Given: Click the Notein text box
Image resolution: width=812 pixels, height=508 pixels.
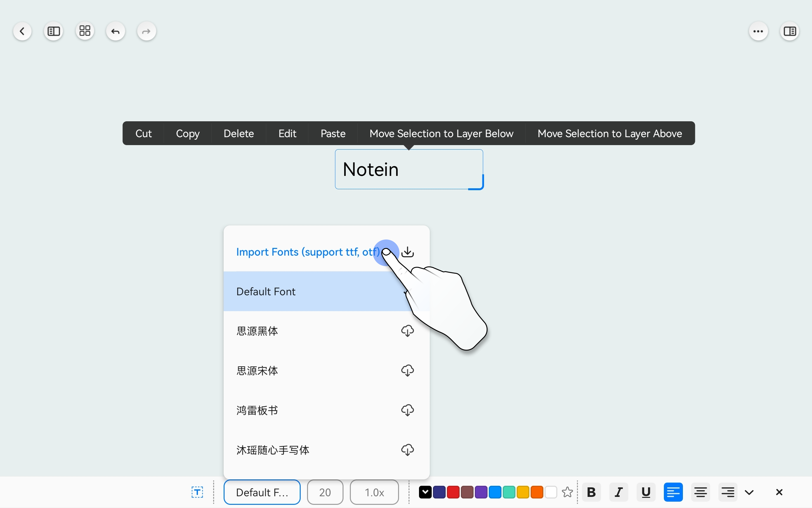Looking at the screenshot, I should coord(409,169).
